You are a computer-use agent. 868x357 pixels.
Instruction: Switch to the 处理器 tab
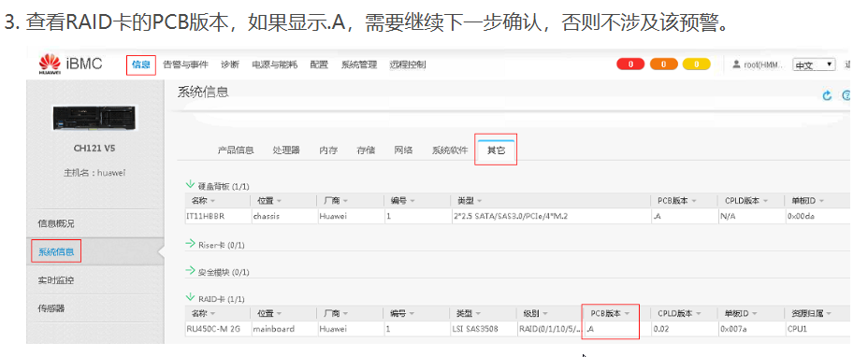click(x=286, y=150)
